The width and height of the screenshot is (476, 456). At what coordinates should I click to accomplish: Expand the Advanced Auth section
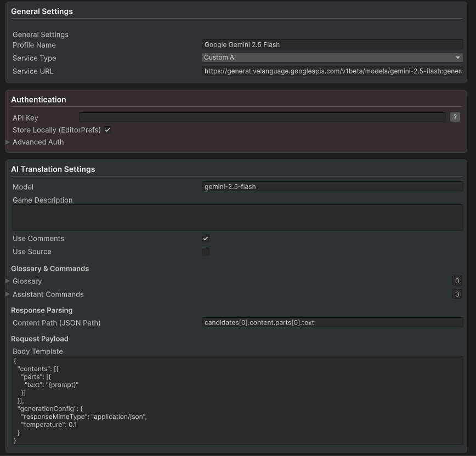click(7, 142)
